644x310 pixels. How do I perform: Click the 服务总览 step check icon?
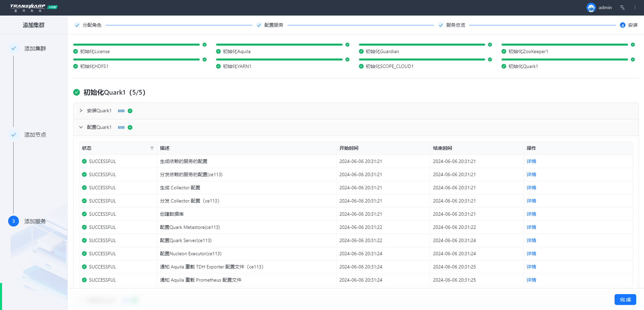pyautogui.click(x=441, y=25)
